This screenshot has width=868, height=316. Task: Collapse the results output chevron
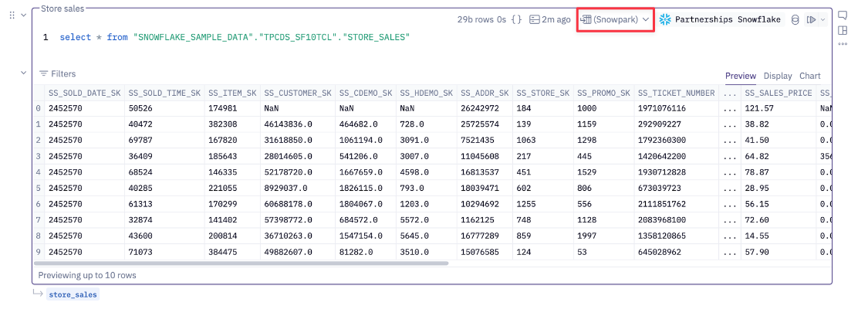pos(24,73)
